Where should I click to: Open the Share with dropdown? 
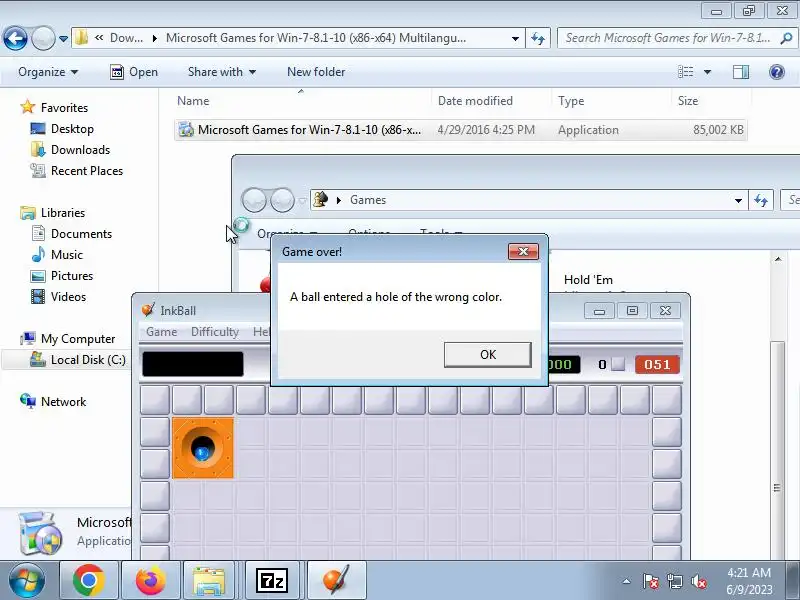tap(221, 72)
